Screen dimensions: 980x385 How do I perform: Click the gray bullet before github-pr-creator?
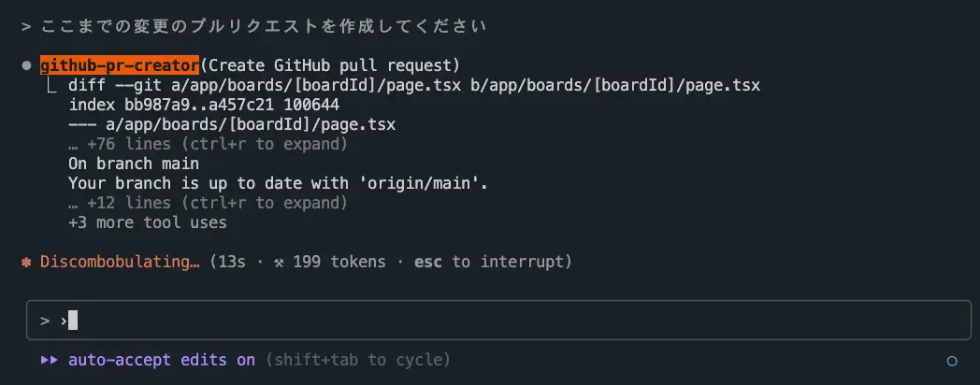(x=26, y=65)
